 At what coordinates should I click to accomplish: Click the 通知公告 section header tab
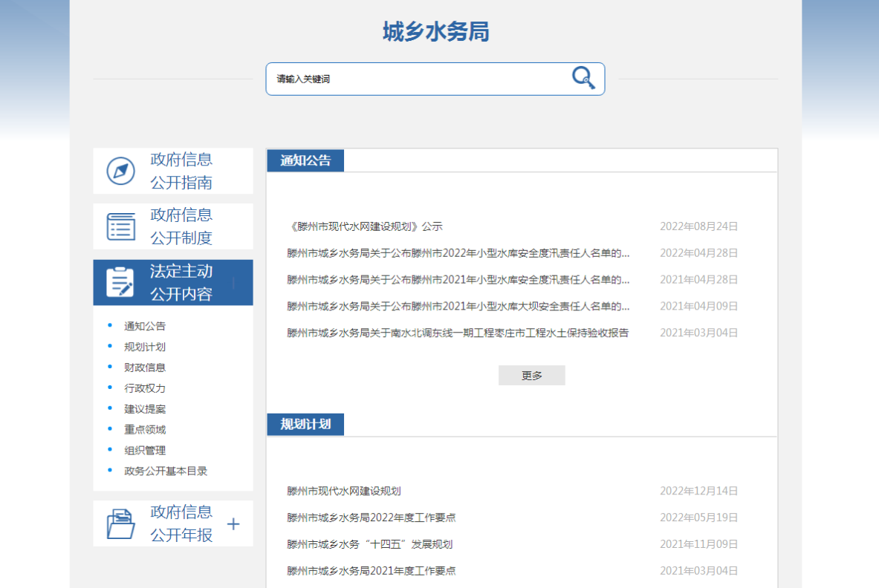pos(305,160)
